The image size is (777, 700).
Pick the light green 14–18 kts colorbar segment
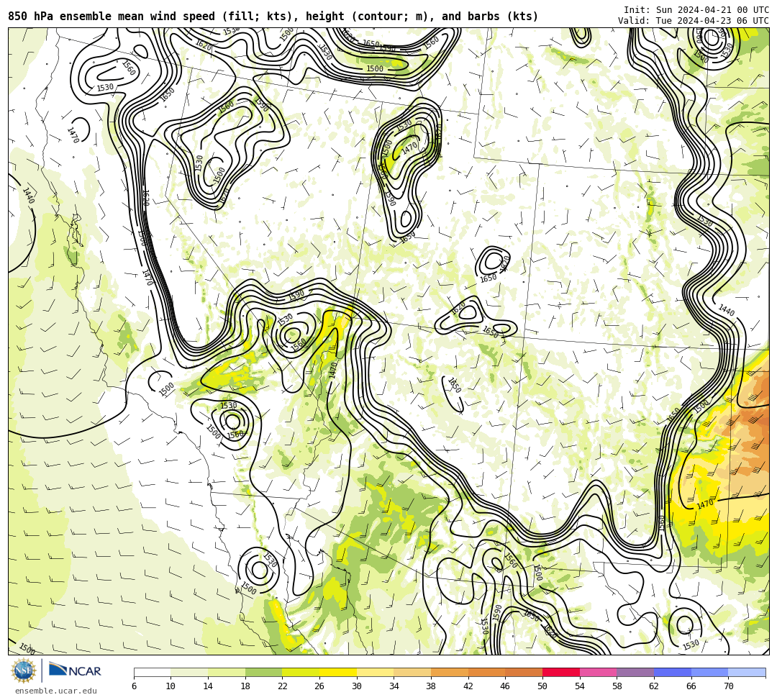pos(227,672)
